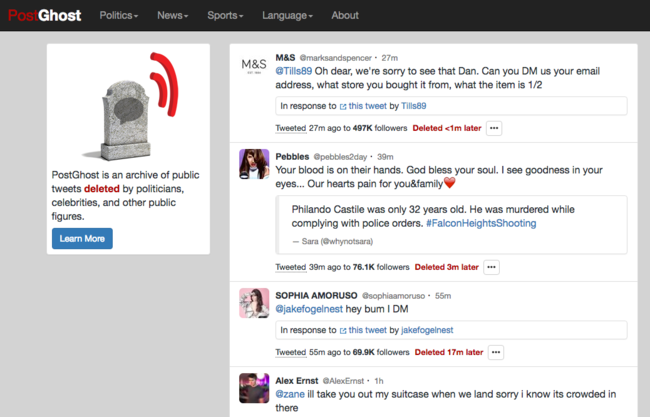The width and height of the screenshot is (650, 417).
Task: Click the external link icon before Tills89 tweet
Action: 343,107
